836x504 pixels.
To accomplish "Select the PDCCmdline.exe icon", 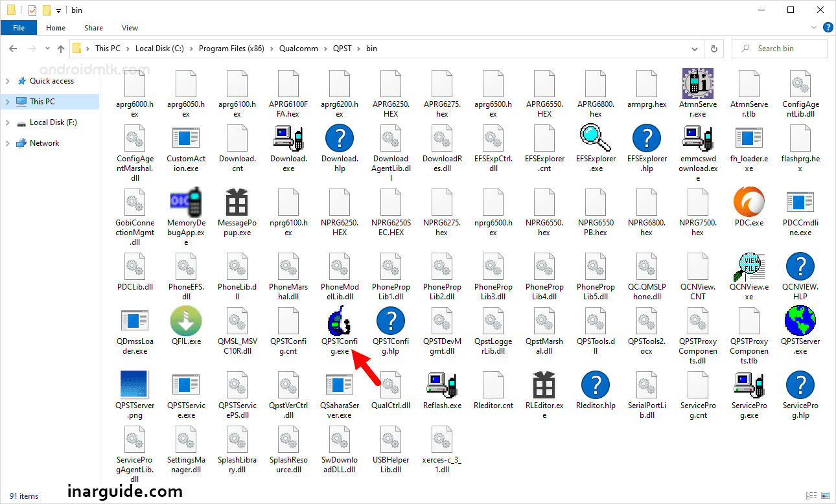I will point(800,202).
